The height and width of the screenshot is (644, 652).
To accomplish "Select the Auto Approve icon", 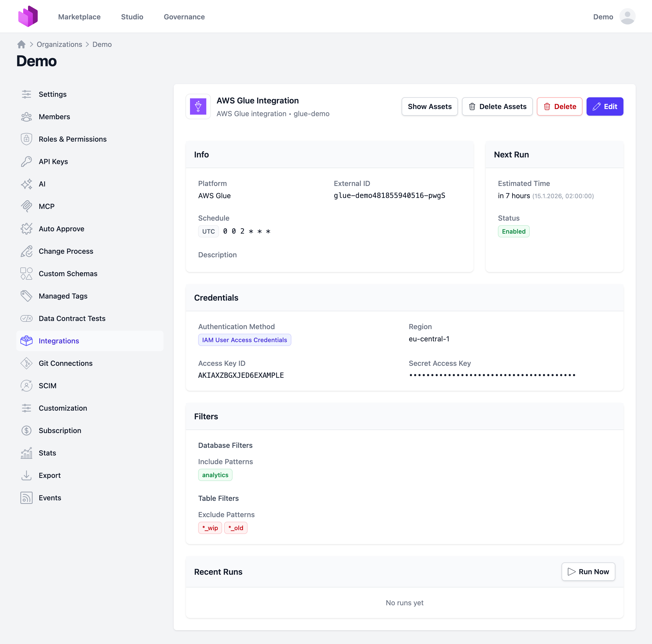I will 27,229.
